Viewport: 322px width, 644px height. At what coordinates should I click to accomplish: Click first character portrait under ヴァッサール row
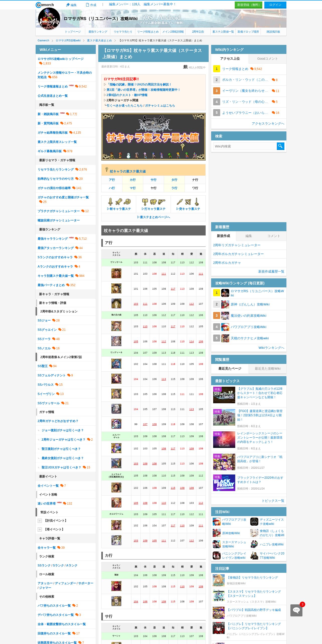point(116,274)
